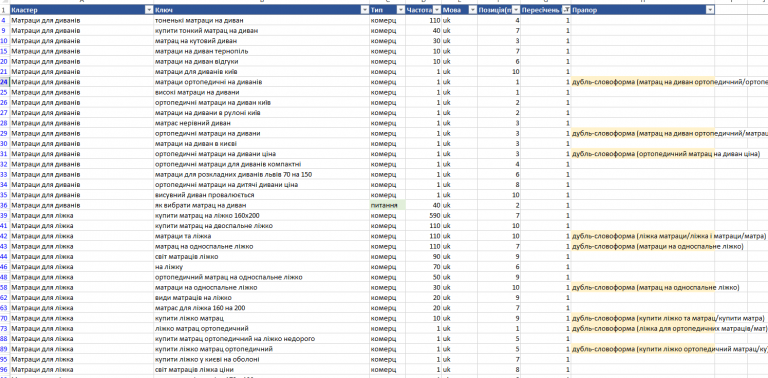Select cell 'купити матрац на двоспальне ліжко'

tap(261, 226)
